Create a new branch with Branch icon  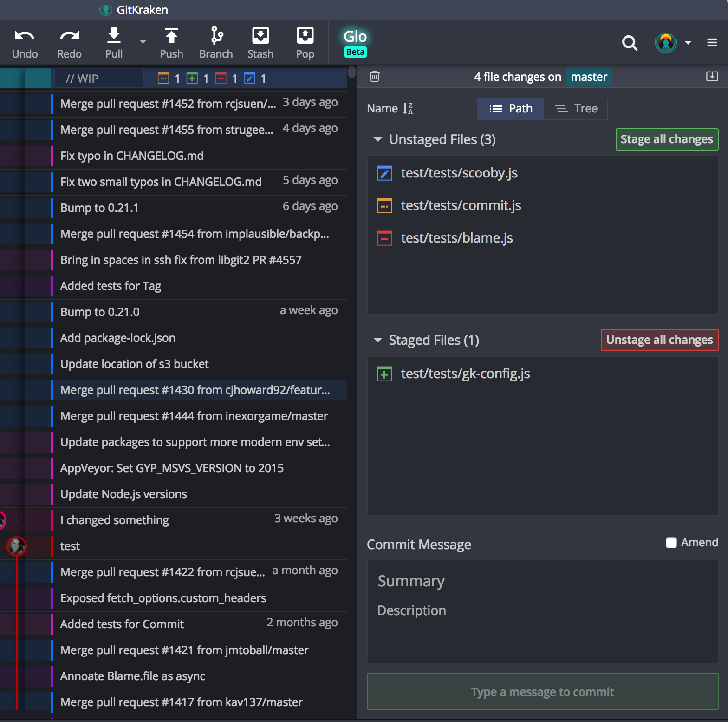click(216, 36)
